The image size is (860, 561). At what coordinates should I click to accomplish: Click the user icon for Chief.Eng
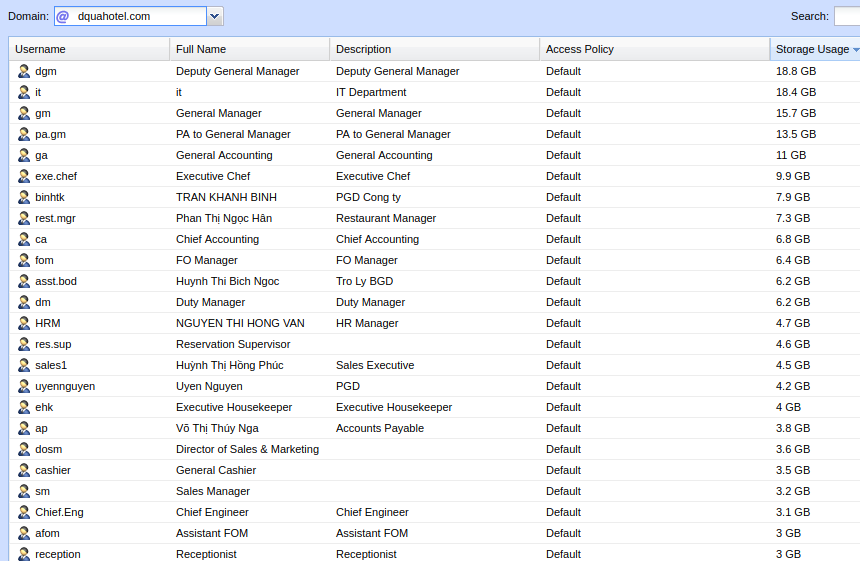pyautogui.click(x=24, y=512)
